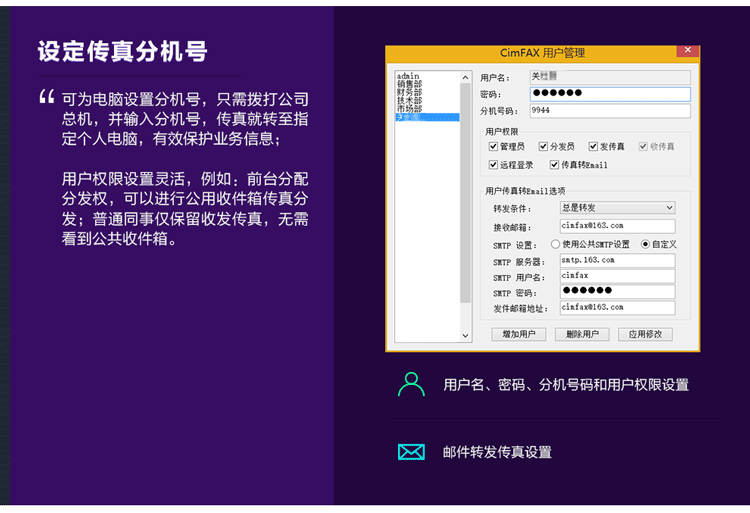Toggle the 分发员 checkbox

pyautogui.click(x=543, y=146)
